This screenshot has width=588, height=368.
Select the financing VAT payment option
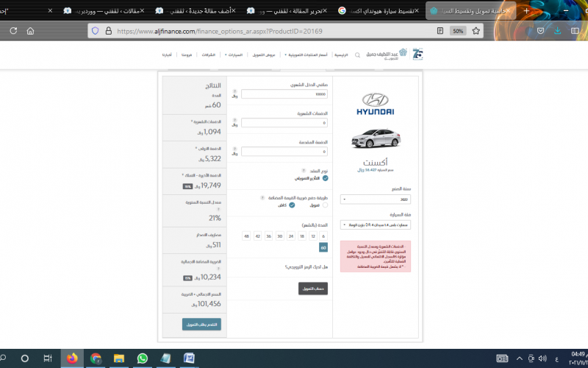coord(325,205)
